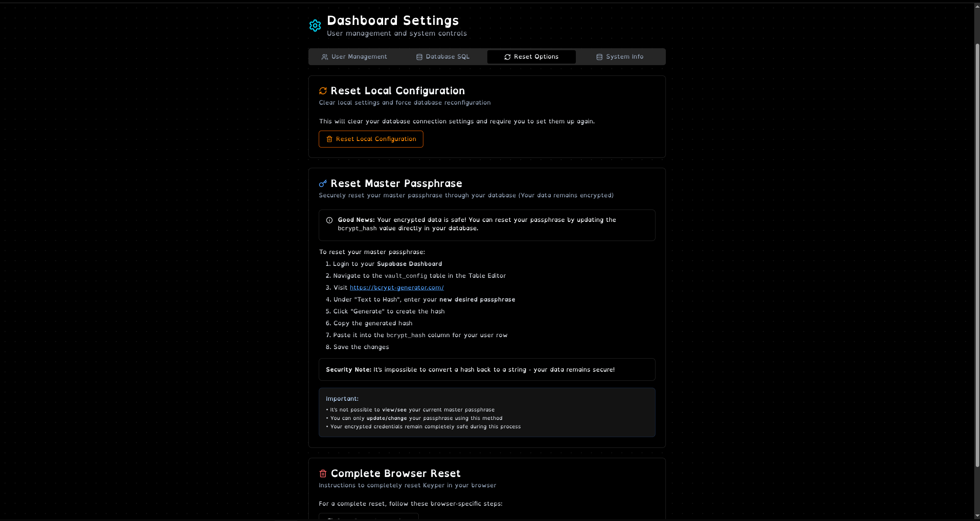Click the key icon beside Reset Master Passphrase
The image size is (980, 521).
(x=323, y=183)
